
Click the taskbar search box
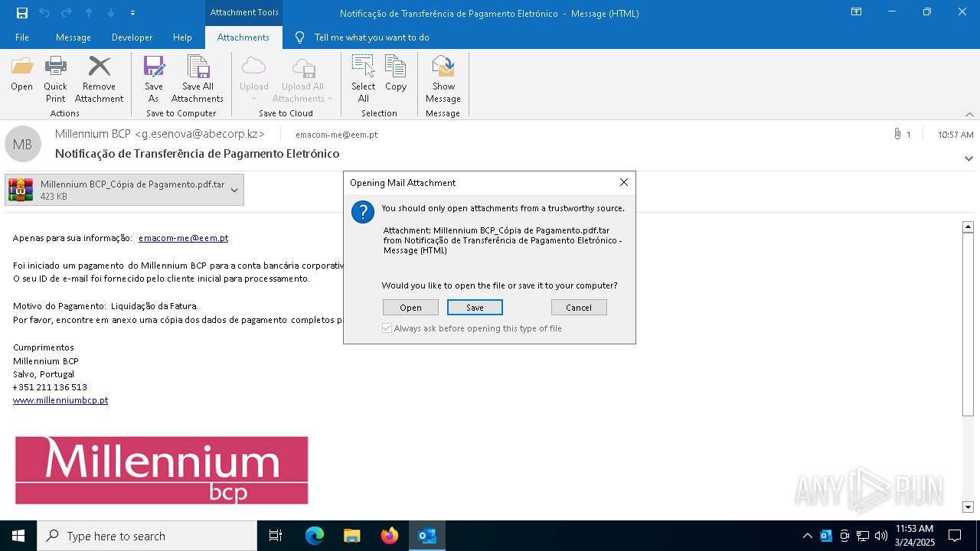pos(147,536)
